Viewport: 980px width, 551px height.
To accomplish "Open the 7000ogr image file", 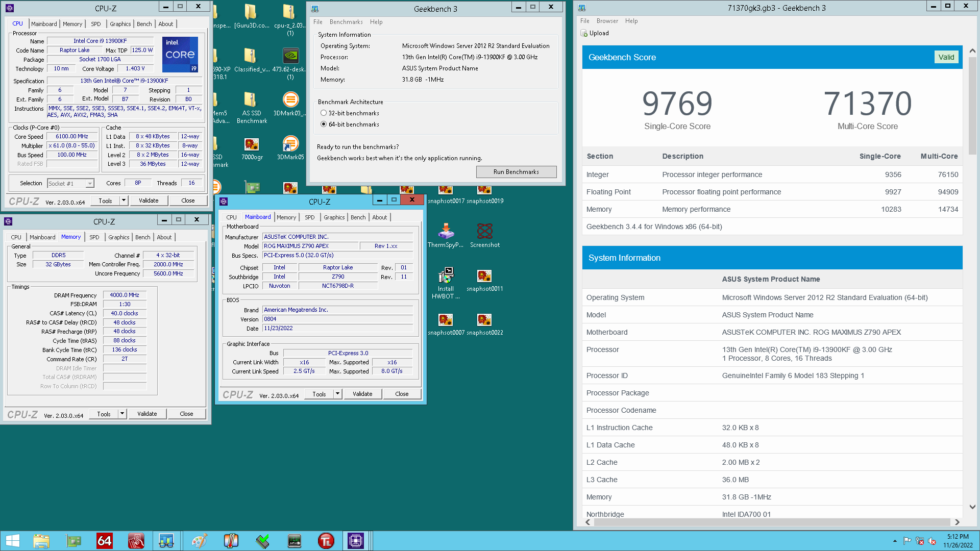I will pyautogui.click(x=252, y=148).
